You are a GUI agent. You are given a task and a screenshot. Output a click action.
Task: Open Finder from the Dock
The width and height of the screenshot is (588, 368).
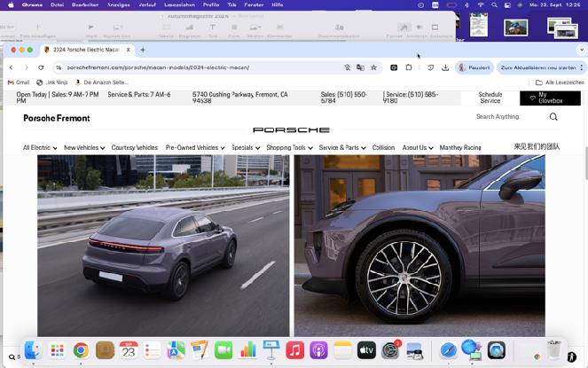pyautogui.click(x=33, y=350)
